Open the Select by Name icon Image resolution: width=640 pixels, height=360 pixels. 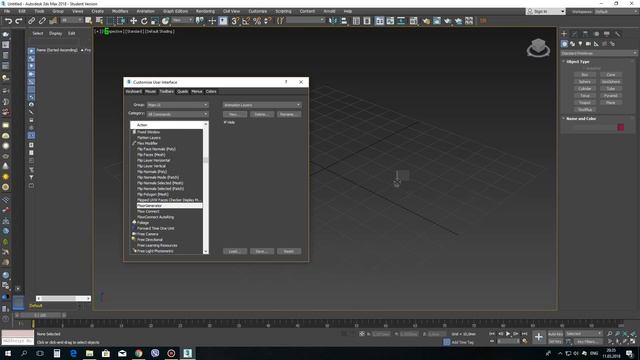(x=99, y=20)
